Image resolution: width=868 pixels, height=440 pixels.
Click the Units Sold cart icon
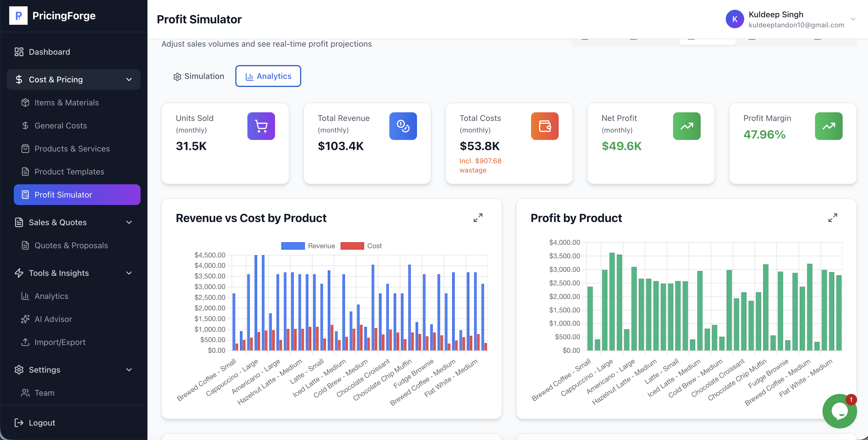[x=261, y=126]
